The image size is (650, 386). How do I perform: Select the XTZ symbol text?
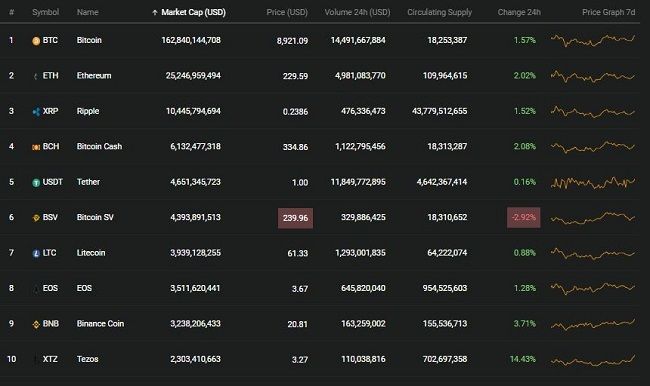pos(50,359)
